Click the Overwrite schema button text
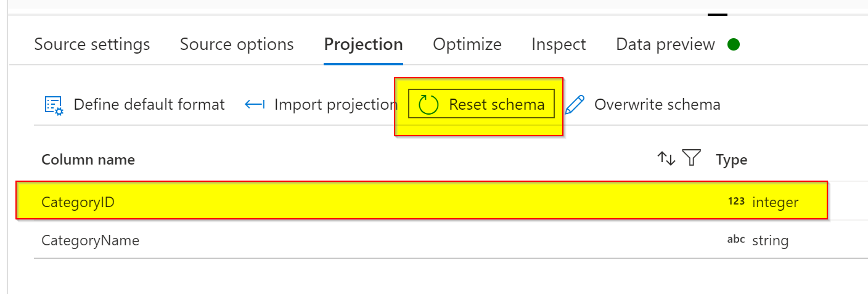This screenshot has height=294, width=868. click(x=657, y=105)
